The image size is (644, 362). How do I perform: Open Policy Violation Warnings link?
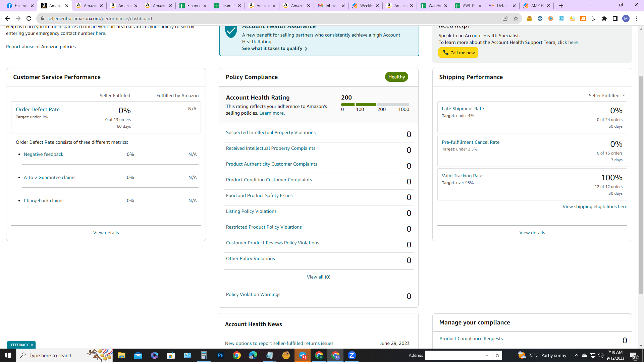[253, 294]
